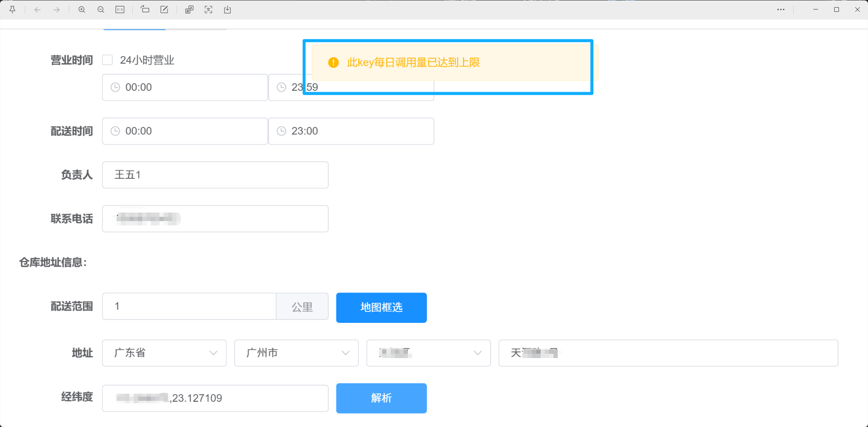
Task: Expand the 广东省 province dropdown
Action: coord(164,353)
